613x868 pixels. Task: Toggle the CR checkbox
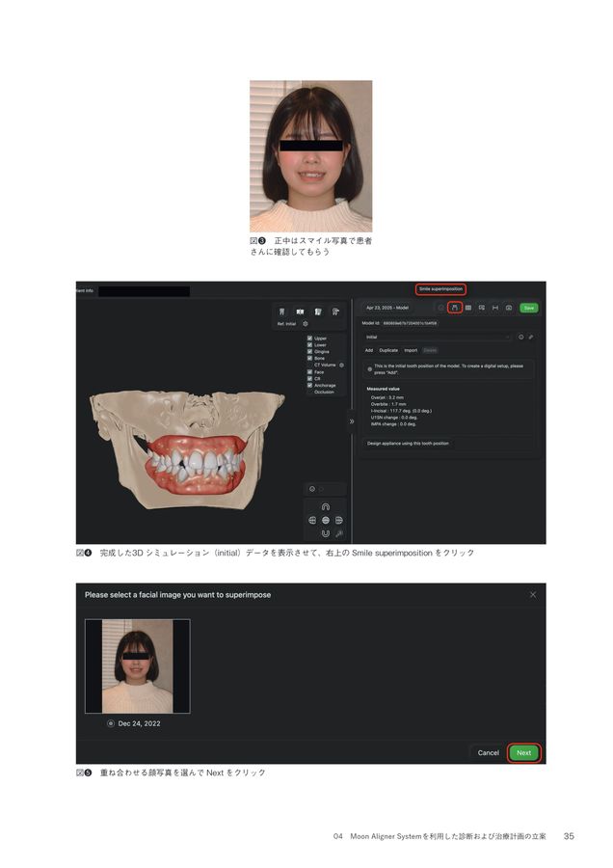309,378
